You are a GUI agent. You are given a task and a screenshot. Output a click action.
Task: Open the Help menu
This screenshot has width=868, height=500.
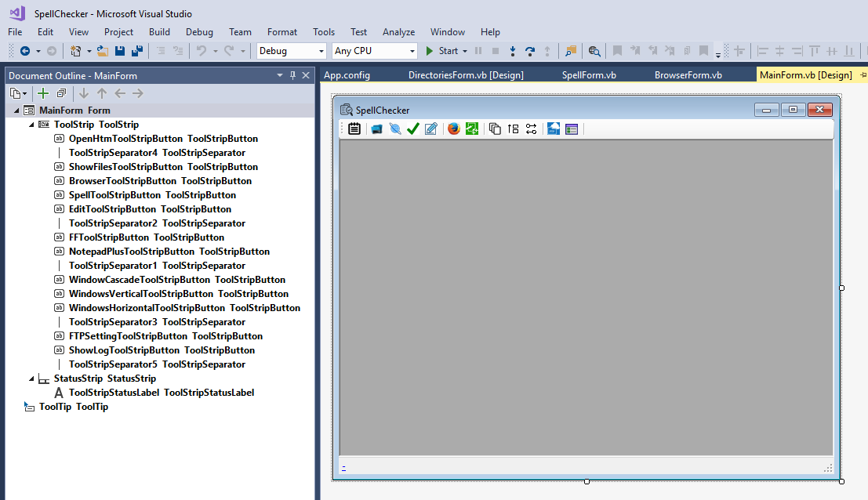coord(490,32)
